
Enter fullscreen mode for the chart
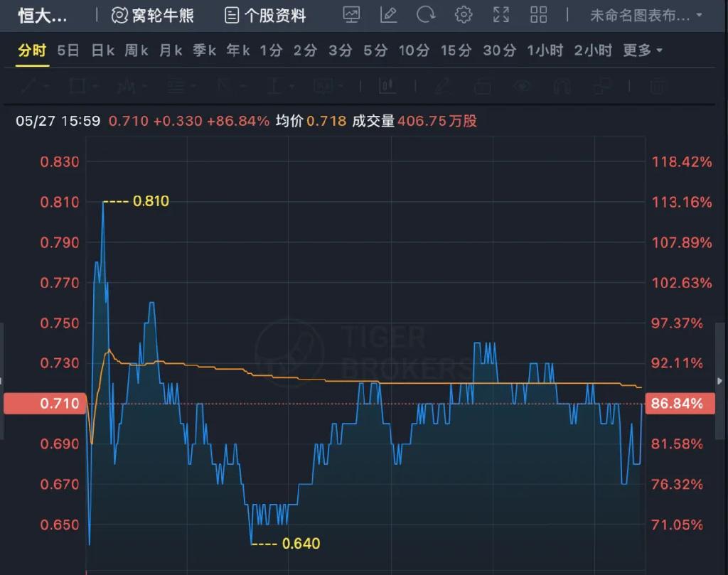(501, 15)
